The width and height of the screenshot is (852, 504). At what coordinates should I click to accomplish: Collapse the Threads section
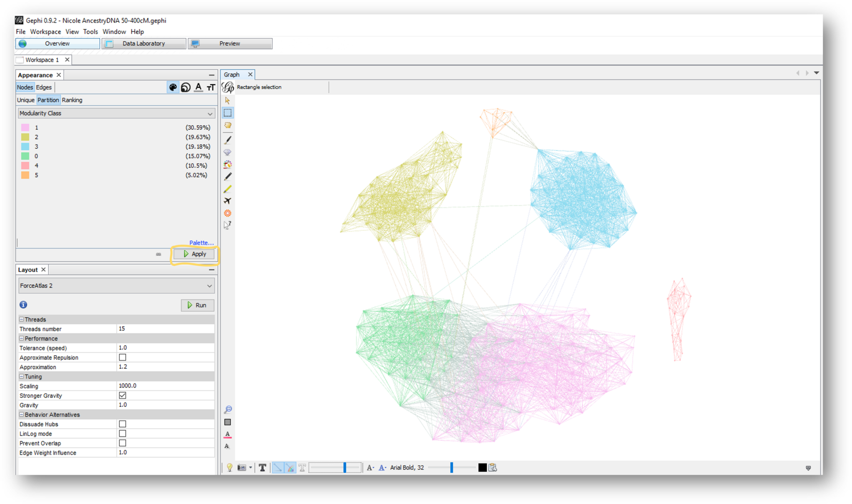point(21,319)
